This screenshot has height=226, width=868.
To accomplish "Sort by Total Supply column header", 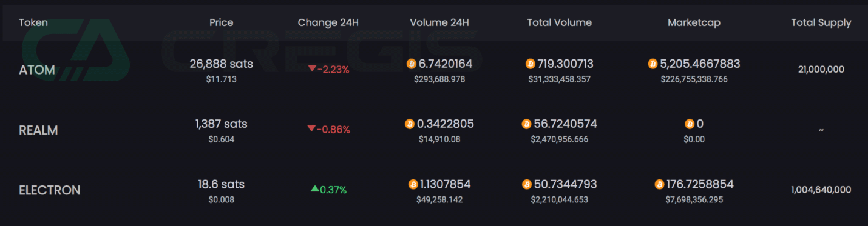I will (x=821, y=22).
